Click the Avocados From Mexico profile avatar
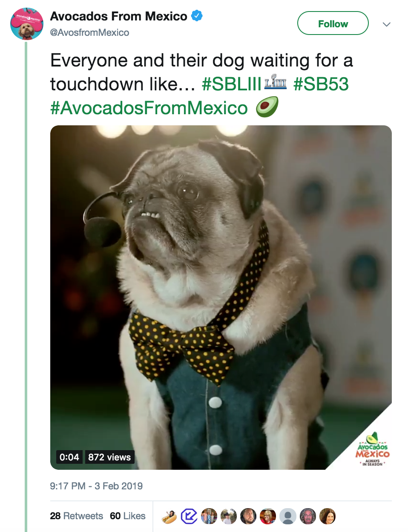 tap(27, 24)
